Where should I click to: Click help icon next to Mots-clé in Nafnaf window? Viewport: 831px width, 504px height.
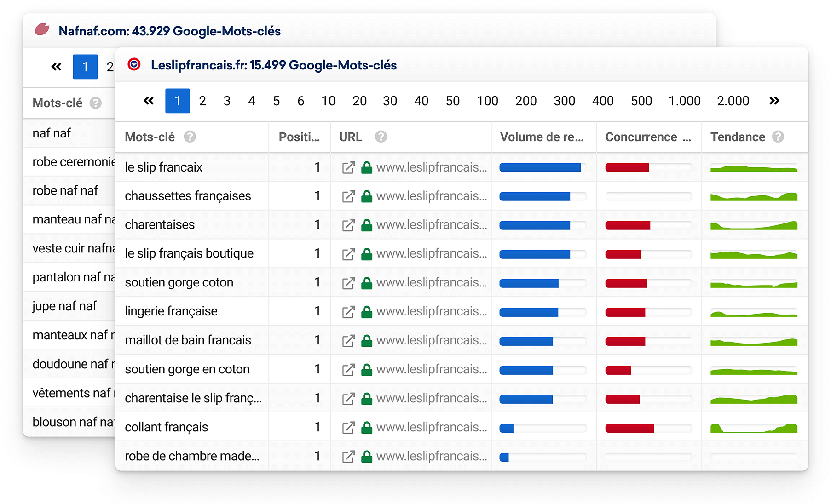(x=96, y=103)
